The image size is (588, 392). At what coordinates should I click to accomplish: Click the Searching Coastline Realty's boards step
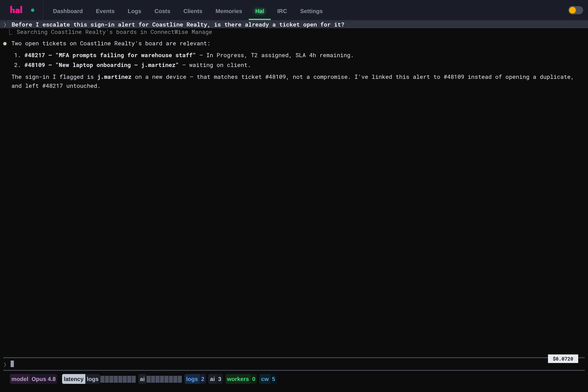(x=114, y=32)
